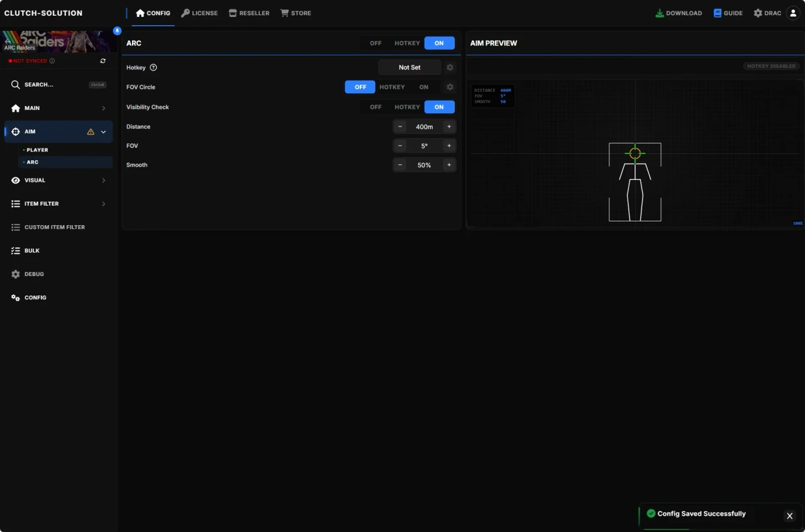Viewport: 805px width, 532px height.
Task: Click the Hotkey Not Set button
Action: click(x=409, y=67)
